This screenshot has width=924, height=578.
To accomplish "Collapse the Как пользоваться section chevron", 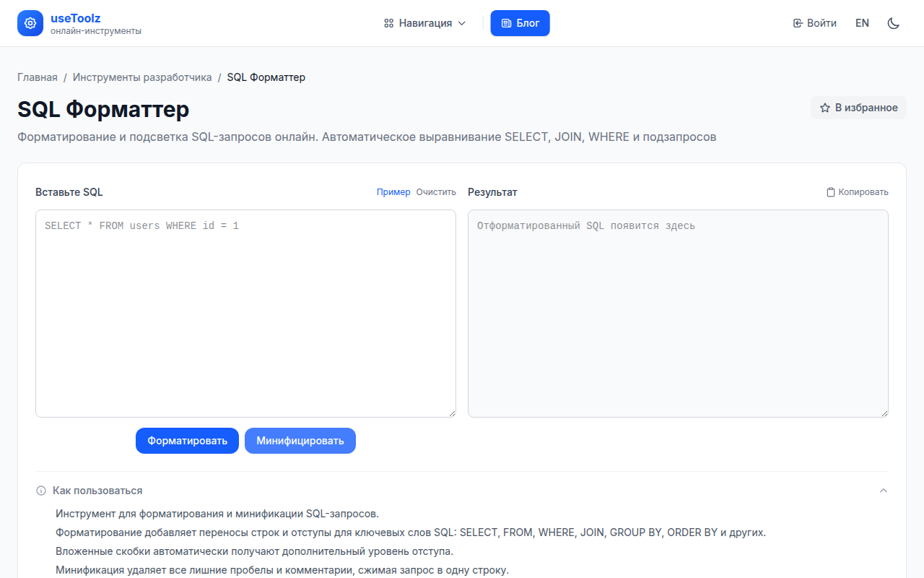I will point(884,491).
